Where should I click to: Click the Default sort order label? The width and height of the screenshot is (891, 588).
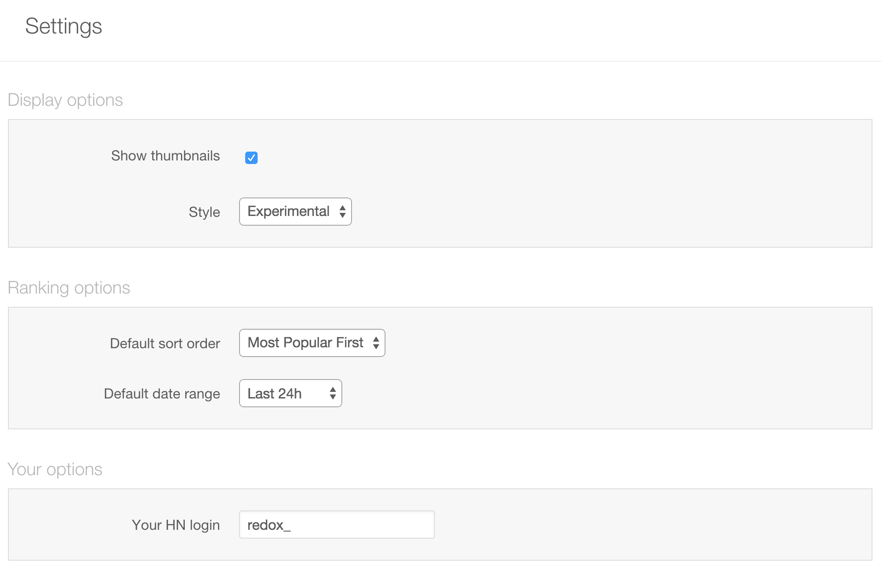point(165,343)
